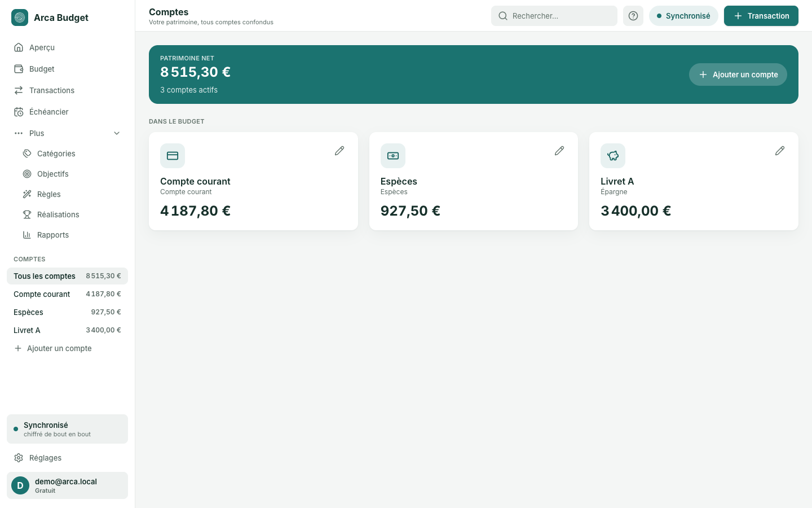812x508 pixels.
Task: Select Espèces in sidebar accounts list
Action: (x=67, y=312)
